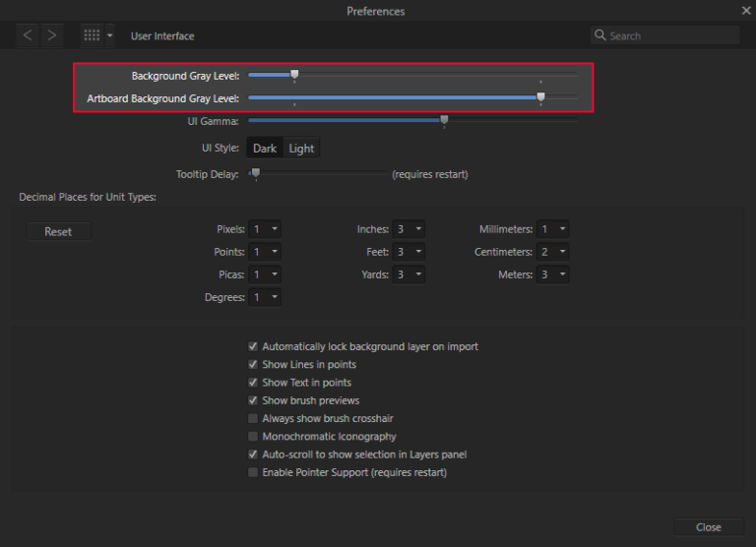
Task: Click the Background Gray Level slider handle
Action: pyautogui.click(x=294, y=74)
